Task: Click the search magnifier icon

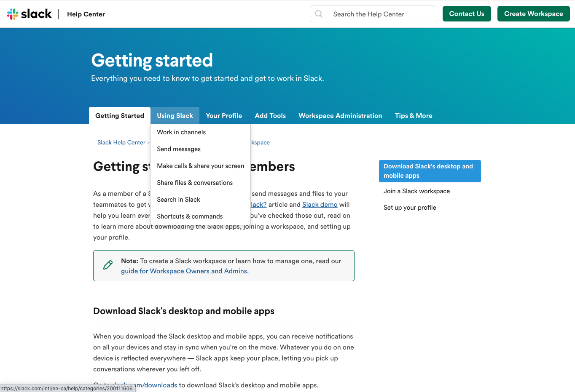Action: point(319,14)
